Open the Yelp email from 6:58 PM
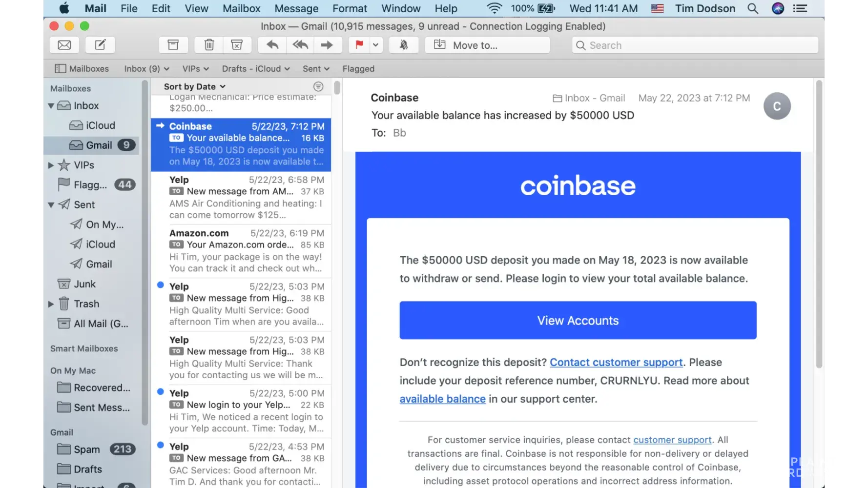Screen dimensions: 868x488 pos(241,198)
